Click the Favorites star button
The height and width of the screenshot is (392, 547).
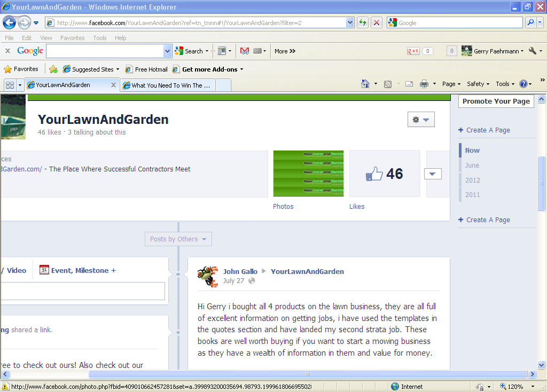[21, 69]
